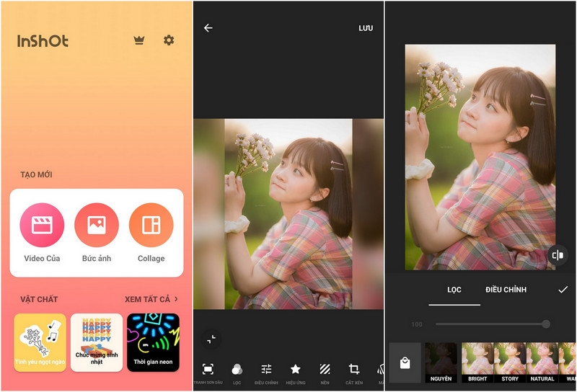Open the Điều chỉnh adjust tool in the toolbar
Viewport: 577px width, 392px height.
(266, 373)
